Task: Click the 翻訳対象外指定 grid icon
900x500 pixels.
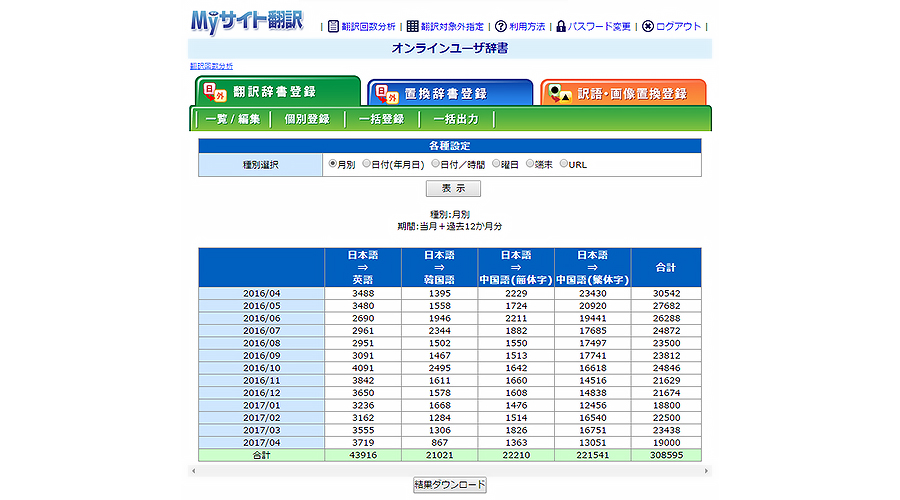Action: [412, 26]
